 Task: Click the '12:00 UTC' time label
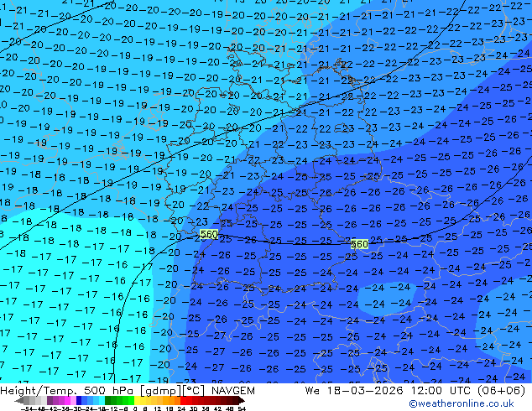tap(441, 391)
